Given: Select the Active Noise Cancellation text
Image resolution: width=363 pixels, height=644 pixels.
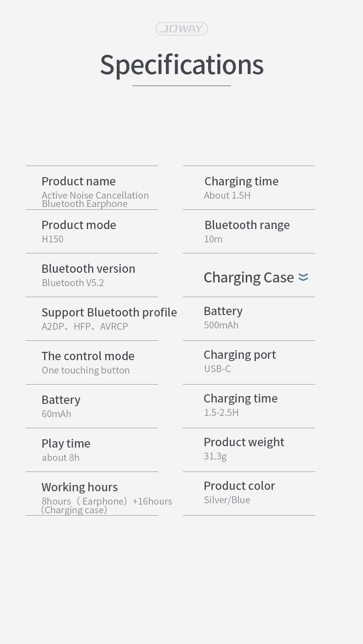Looking at the screenshot, I should pos(95,195).
